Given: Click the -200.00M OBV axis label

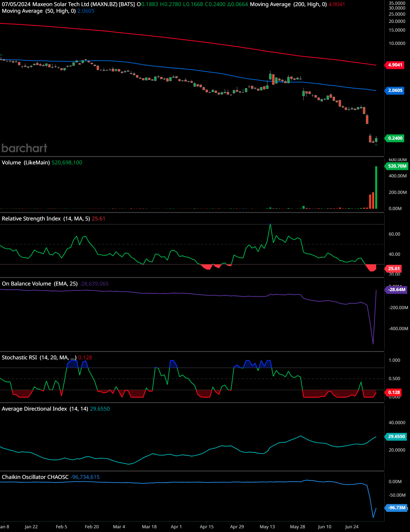Looking at the screenshot, I should point(398,308).
